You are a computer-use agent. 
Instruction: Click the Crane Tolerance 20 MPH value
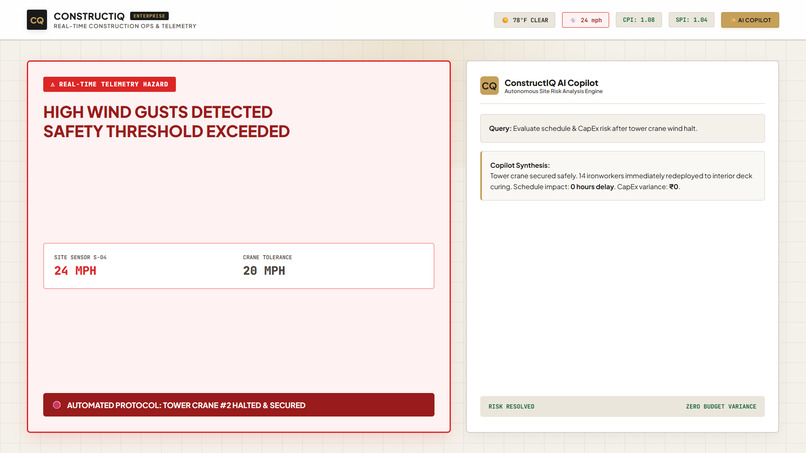tap(264, 271)
